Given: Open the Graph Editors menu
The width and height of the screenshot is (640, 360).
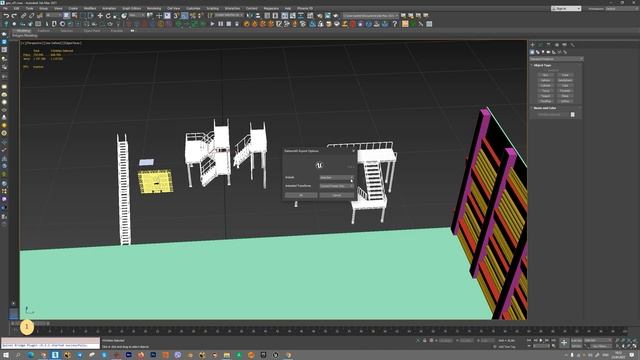Looking at the screenshot, I should coord(131,8).
